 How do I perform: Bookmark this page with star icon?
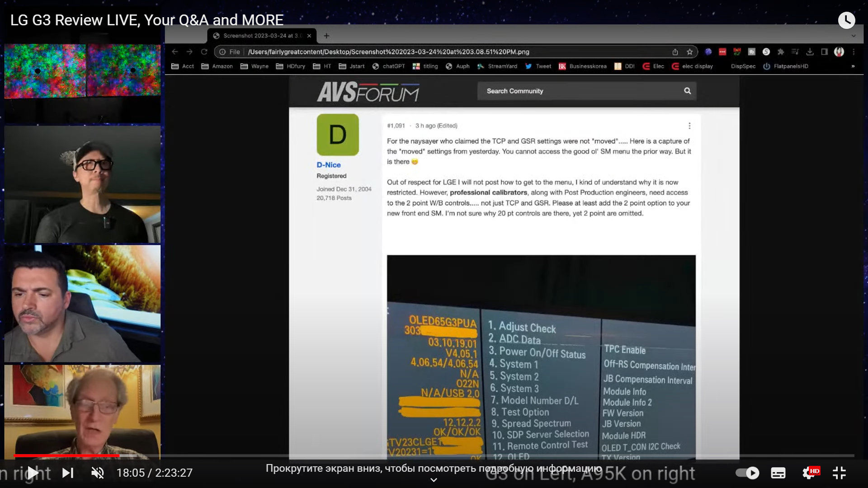(689, 52)
